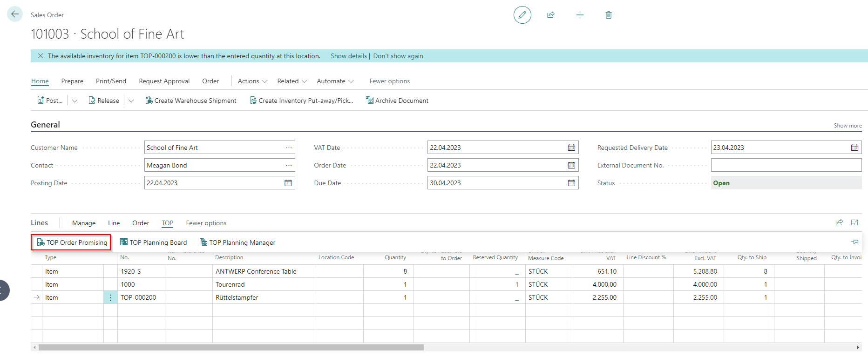The width and height of the screenshot is (868, 356).
Task: Switch to the Prepare tab
Action: pos(72,81)
